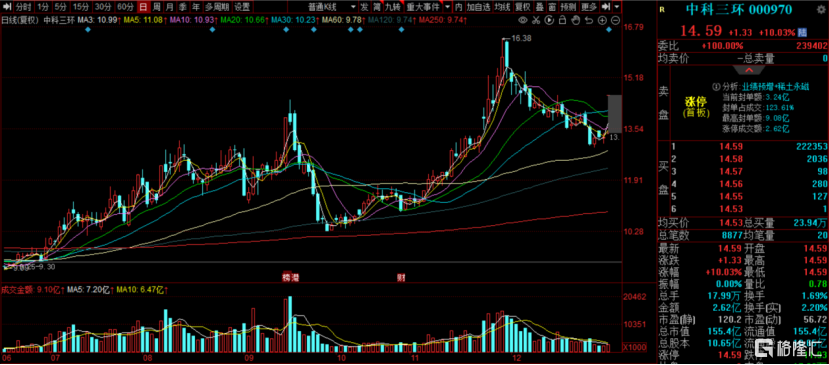Select the 60分 period tab
The image size is (829, 365).
tap(125, 7)
